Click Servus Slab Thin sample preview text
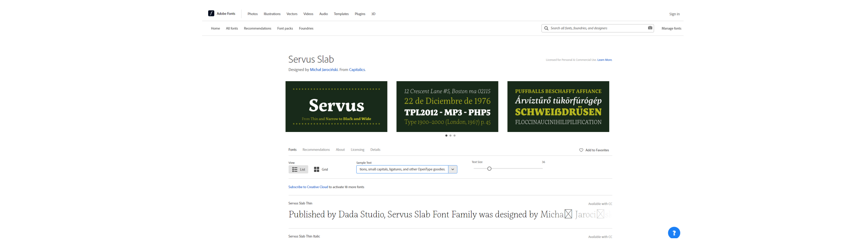The image size is (868, 245). click(450, 215)
